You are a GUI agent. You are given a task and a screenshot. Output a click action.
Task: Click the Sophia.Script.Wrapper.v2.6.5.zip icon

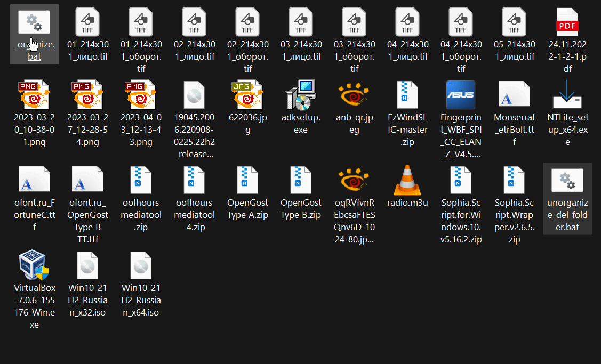click(x=514, y=180)
